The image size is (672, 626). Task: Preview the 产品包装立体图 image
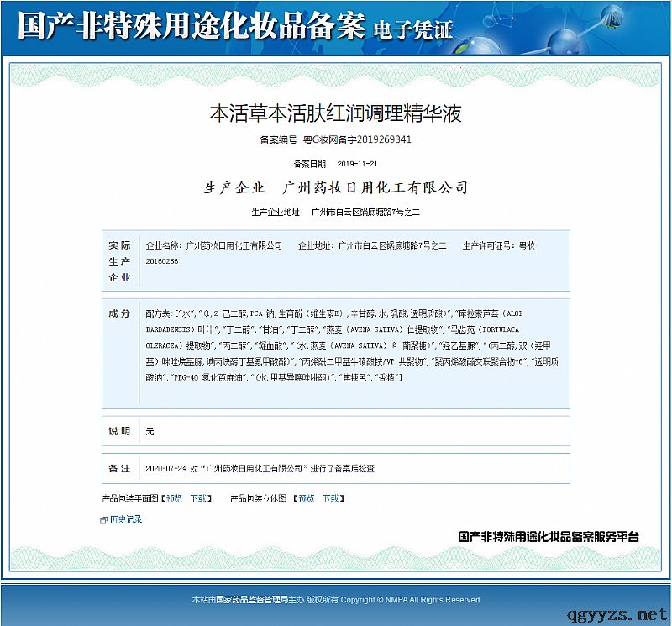(x=306, y=498)
